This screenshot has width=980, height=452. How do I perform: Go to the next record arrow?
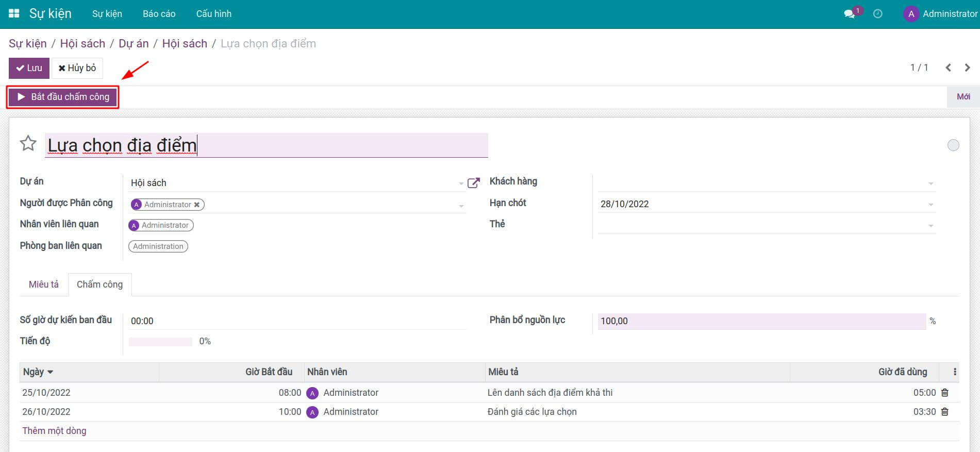click(967, 68)
